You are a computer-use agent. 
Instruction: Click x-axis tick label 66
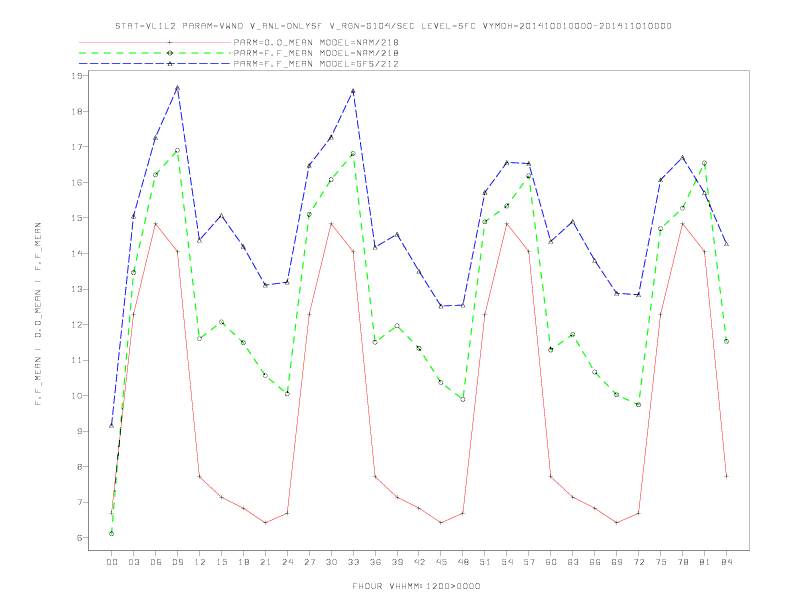pos(595,562)
